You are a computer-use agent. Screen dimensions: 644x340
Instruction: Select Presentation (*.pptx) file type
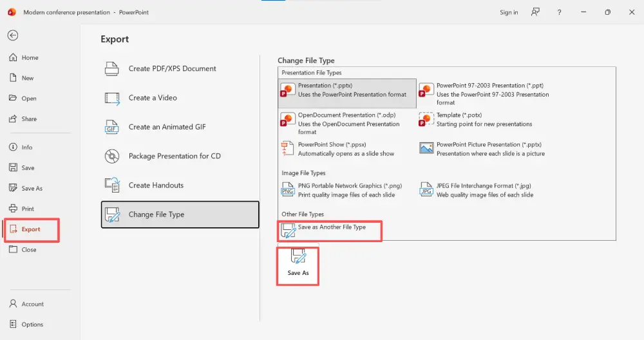347,93
